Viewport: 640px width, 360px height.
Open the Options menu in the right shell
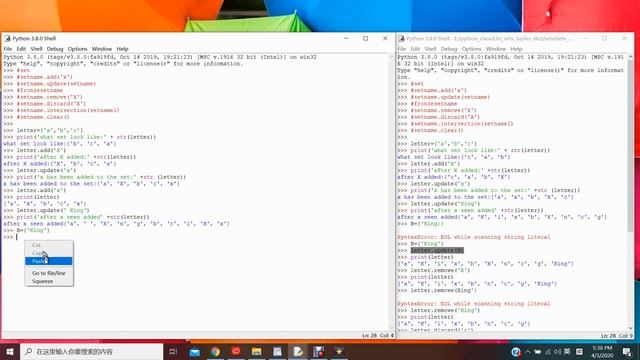tap(471, 49)
